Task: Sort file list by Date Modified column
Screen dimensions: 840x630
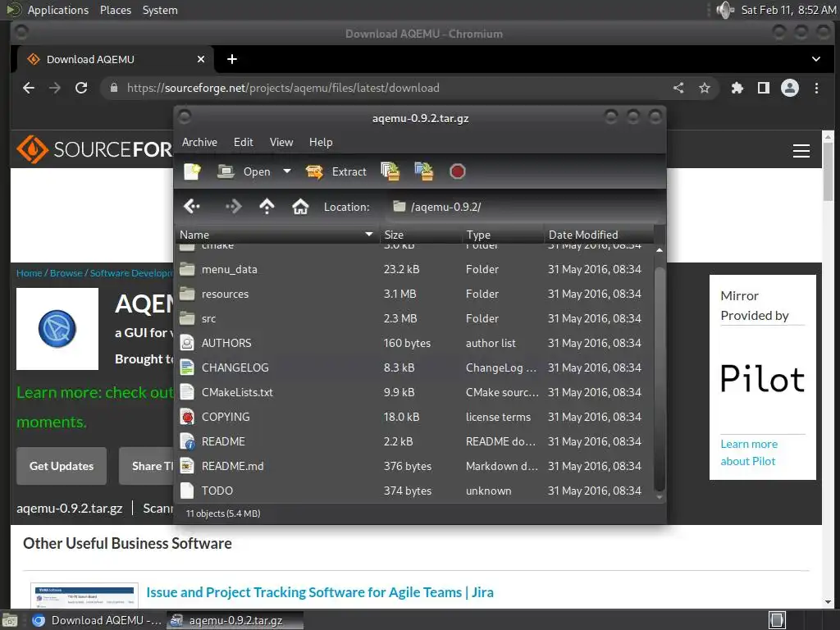Action: pyautogui.click(x=599, y=235)
